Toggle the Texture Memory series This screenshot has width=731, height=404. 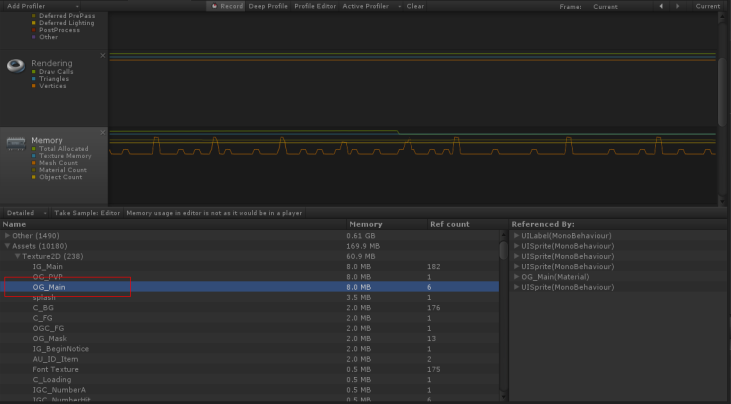(x=34, y=156)
